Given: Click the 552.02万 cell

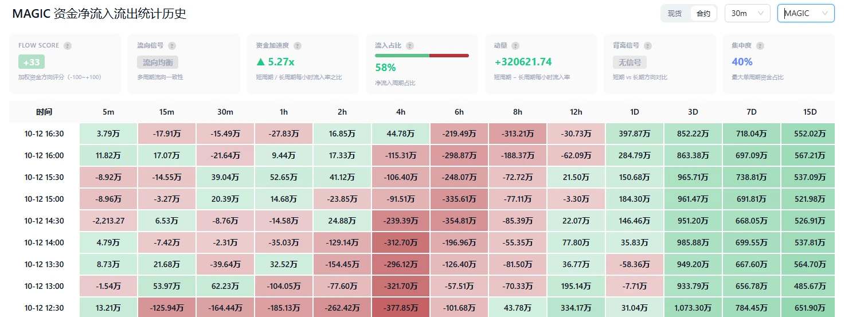Looking at the screenshot, I should [808, 134].
